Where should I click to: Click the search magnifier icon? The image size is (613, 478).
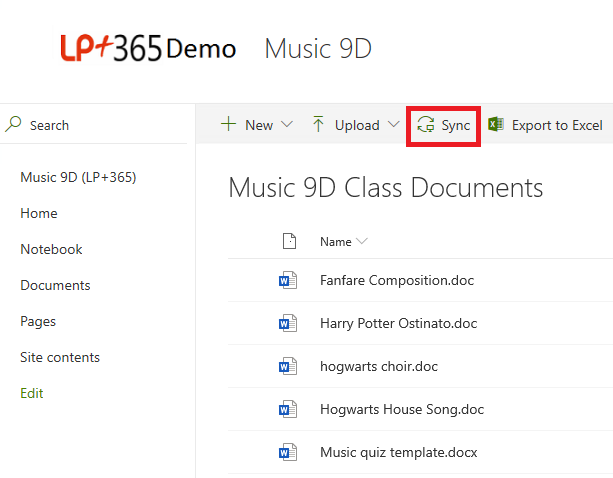(13, 124)
